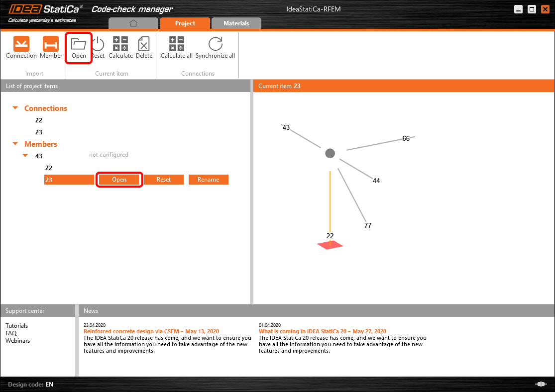Screen dimensions: 555x392
Task: Select item 22 under member 43
Action: (x=48, y=168)
